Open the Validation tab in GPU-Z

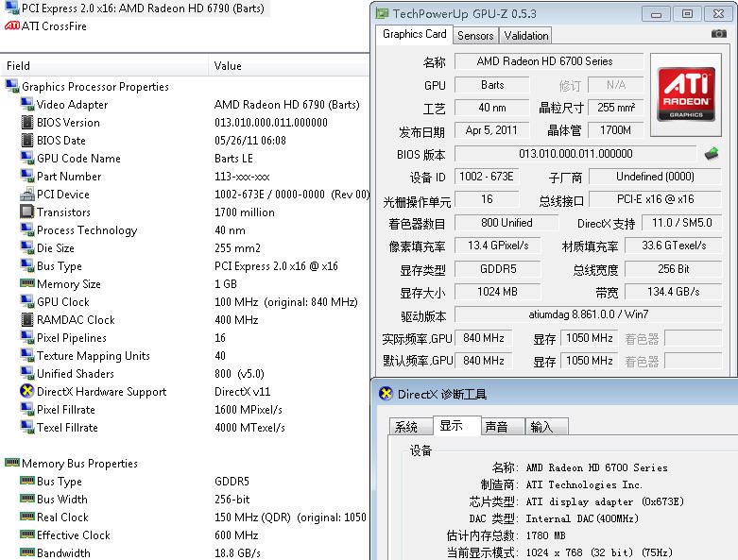(x=525, y=36)
